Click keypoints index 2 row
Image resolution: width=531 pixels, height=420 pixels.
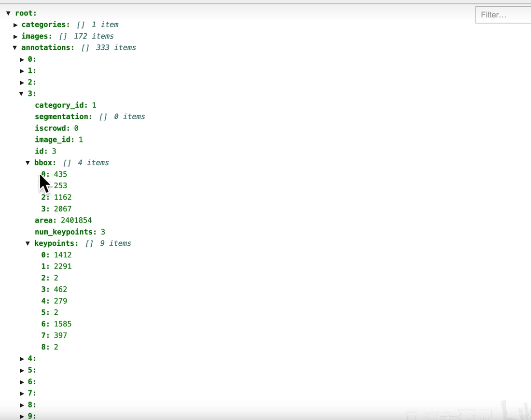pos(50,278)
